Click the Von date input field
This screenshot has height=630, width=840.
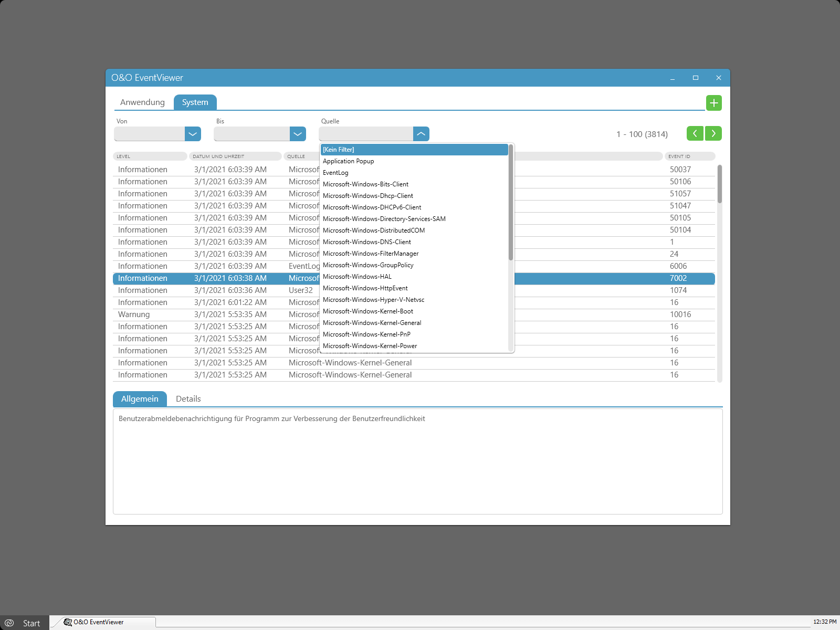150,134
